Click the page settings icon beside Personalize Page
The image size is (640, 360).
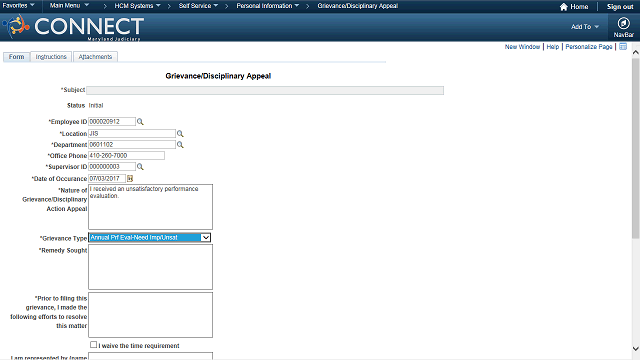coord(623,47)
